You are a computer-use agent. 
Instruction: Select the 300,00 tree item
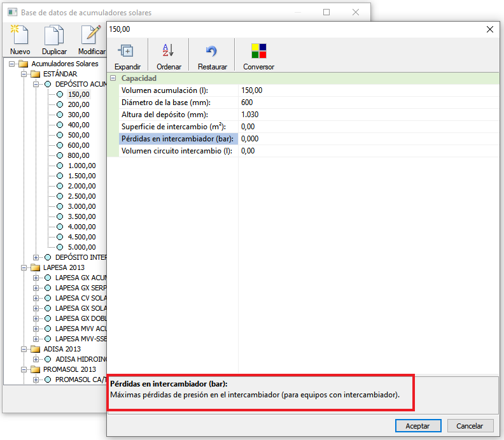(x=78, y=115)
